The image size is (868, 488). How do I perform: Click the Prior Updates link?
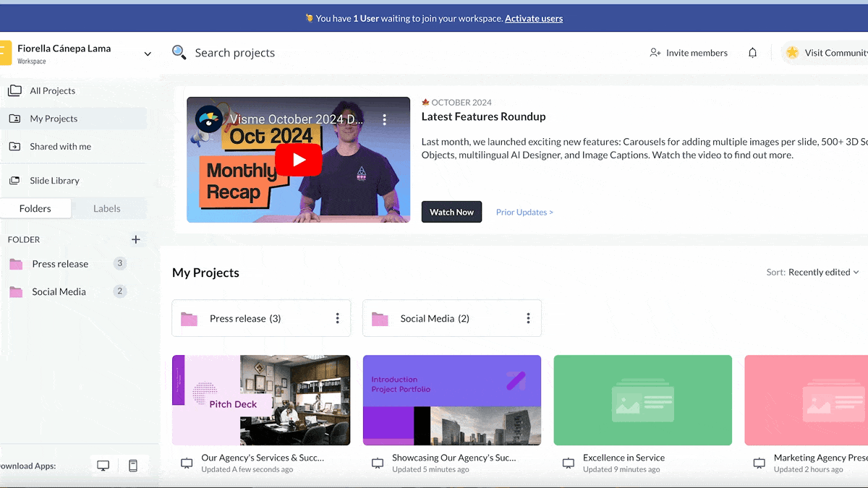click(524, 212)
